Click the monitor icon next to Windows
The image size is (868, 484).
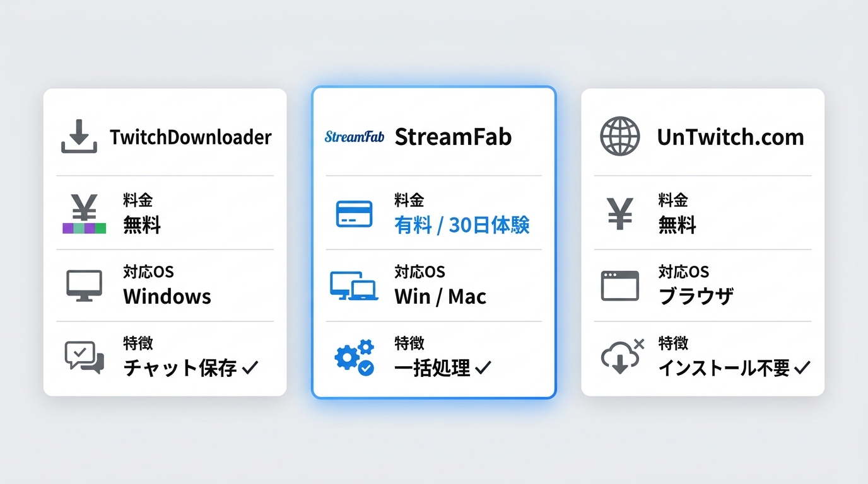point(84,286)
